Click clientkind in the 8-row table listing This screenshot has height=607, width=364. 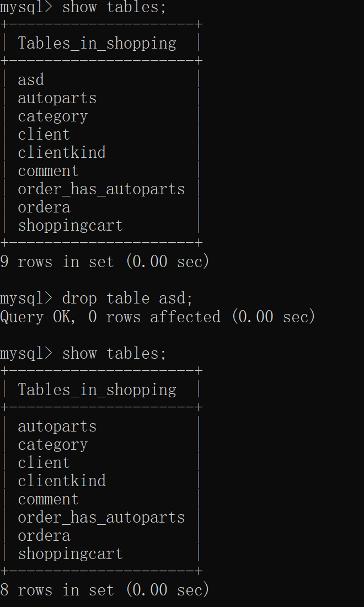click(62, 481)
